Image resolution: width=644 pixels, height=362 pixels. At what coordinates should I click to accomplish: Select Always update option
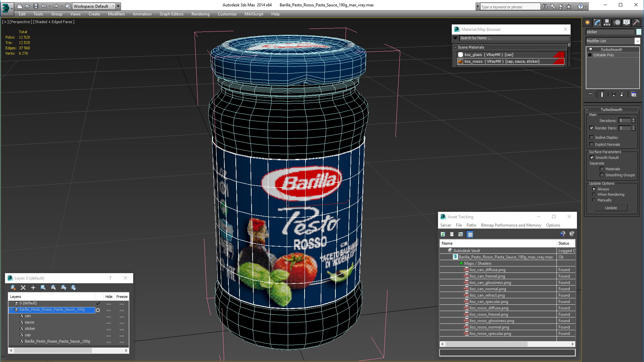point(594,189)
